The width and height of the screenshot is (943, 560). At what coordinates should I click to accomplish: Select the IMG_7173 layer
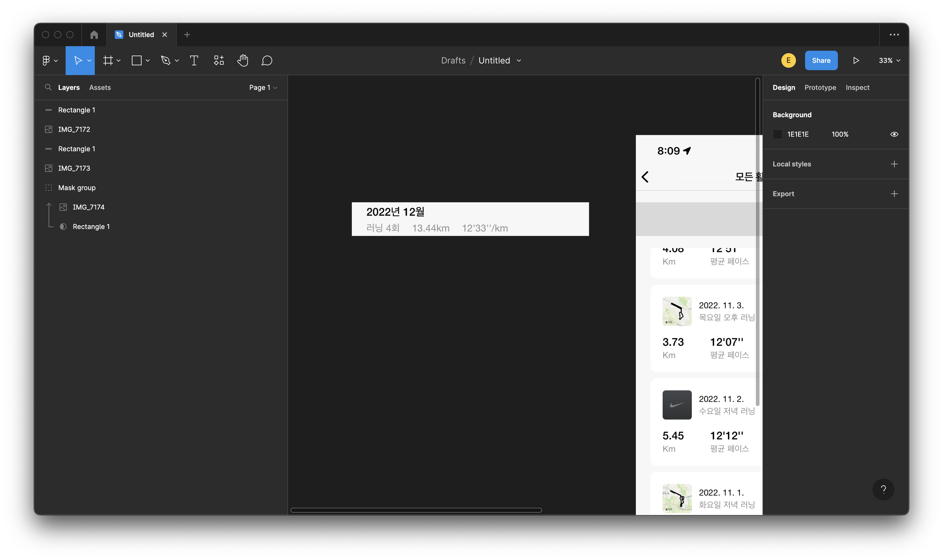pos(74,168)
